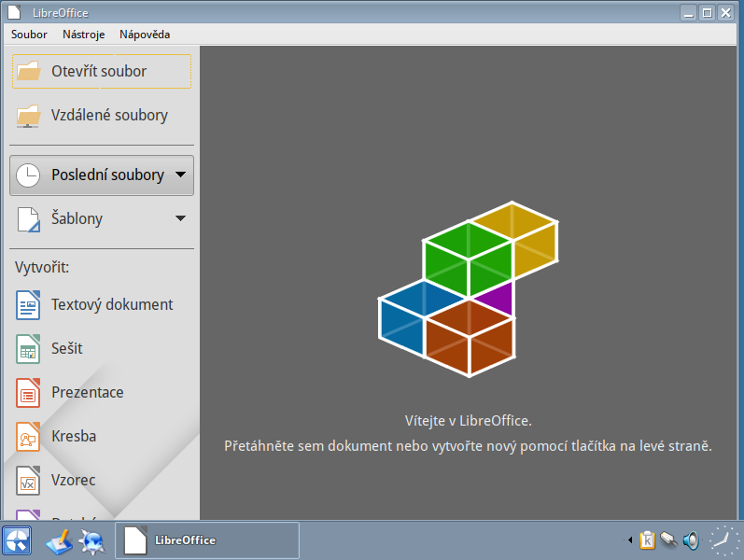Screen dimensions: 744x560
Task: Show the Šablony templates view
Action: point(102,218)
